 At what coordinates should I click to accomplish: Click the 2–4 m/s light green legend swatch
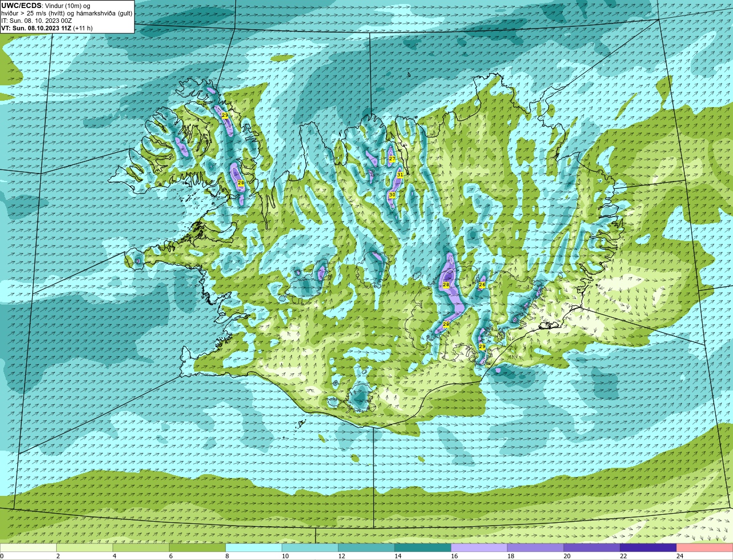tap(85, 548)
